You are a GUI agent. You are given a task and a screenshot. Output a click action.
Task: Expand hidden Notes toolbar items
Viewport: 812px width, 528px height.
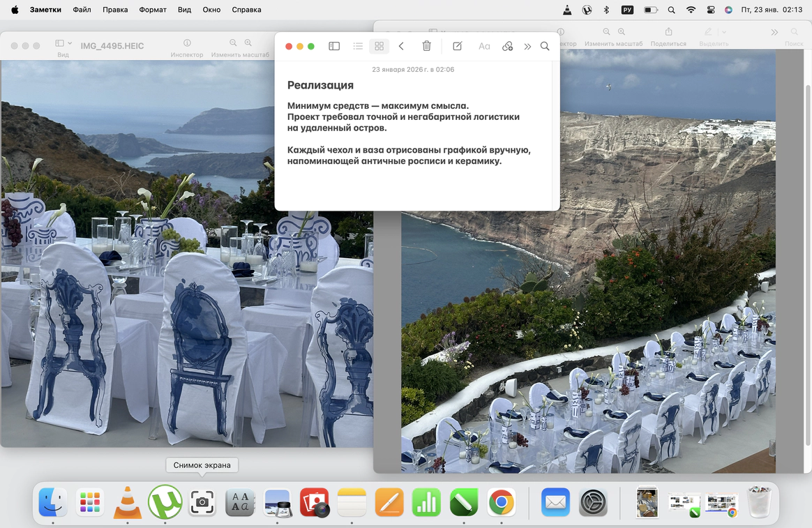click(527, 46)
